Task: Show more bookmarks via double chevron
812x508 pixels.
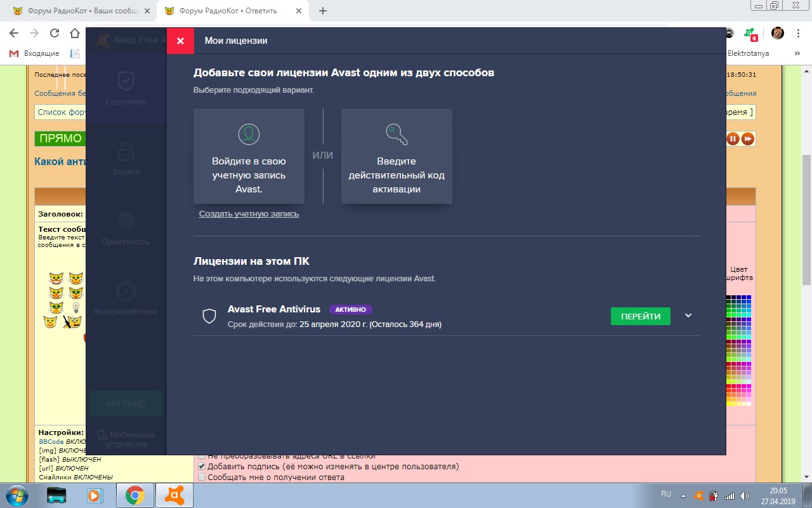Action: click(x=797, y=53)
